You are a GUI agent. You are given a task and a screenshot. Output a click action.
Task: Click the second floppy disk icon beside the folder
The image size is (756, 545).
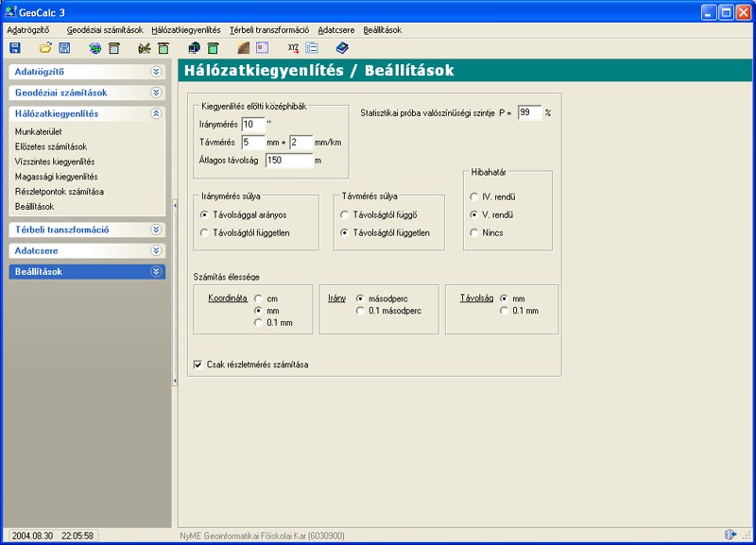coord(64,48)
